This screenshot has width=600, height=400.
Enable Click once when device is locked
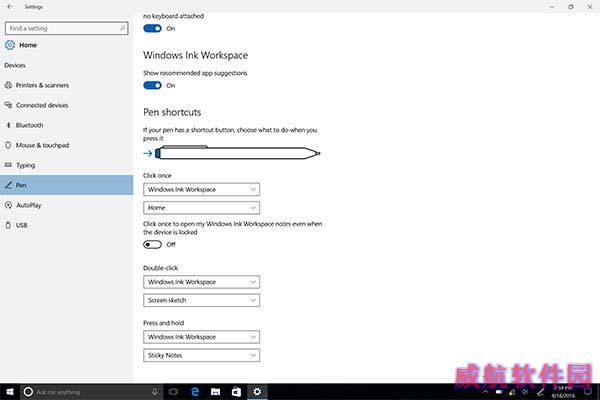[x=152, y=245]
